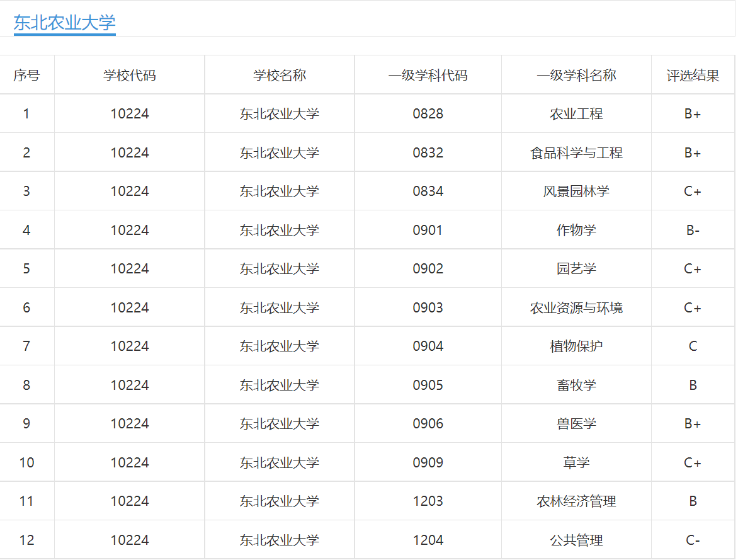Click subject code 0832
Screen dimensions: 738x560
coord(428,152)
